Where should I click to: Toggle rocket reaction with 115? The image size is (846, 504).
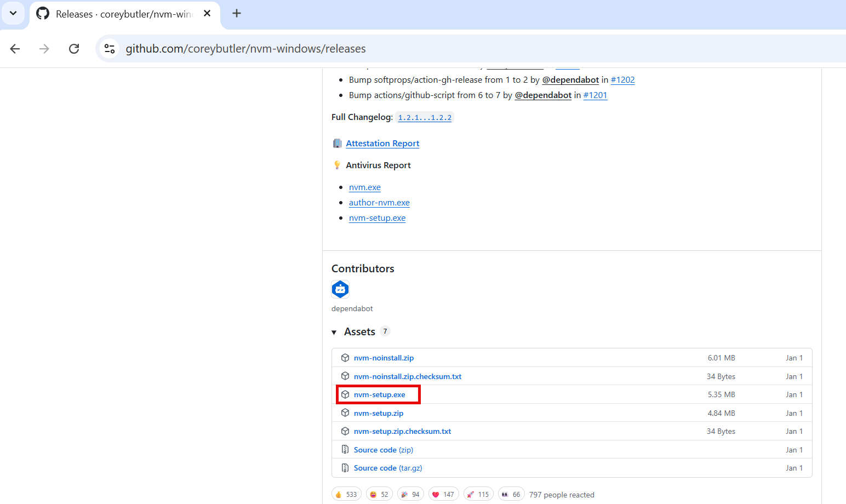coord(478,494)
